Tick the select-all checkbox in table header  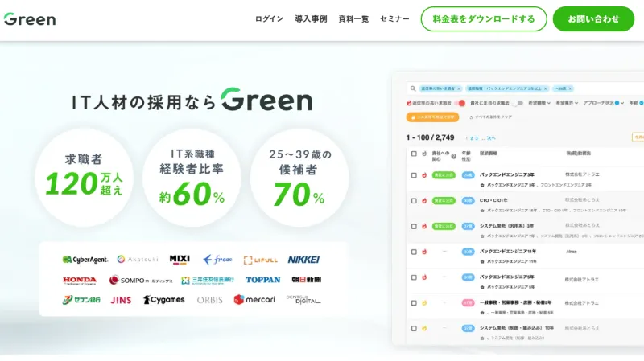(414, 154)
